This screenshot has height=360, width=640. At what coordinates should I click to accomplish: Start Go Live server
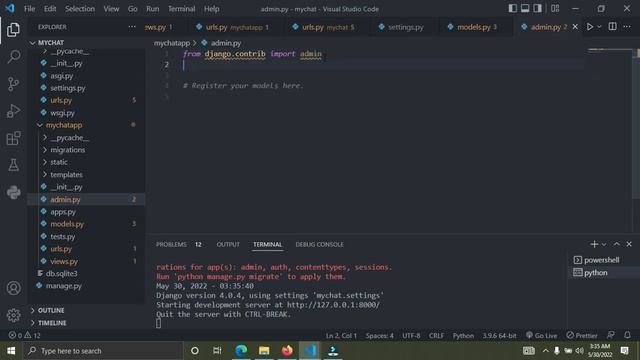(x=541, y=335)
